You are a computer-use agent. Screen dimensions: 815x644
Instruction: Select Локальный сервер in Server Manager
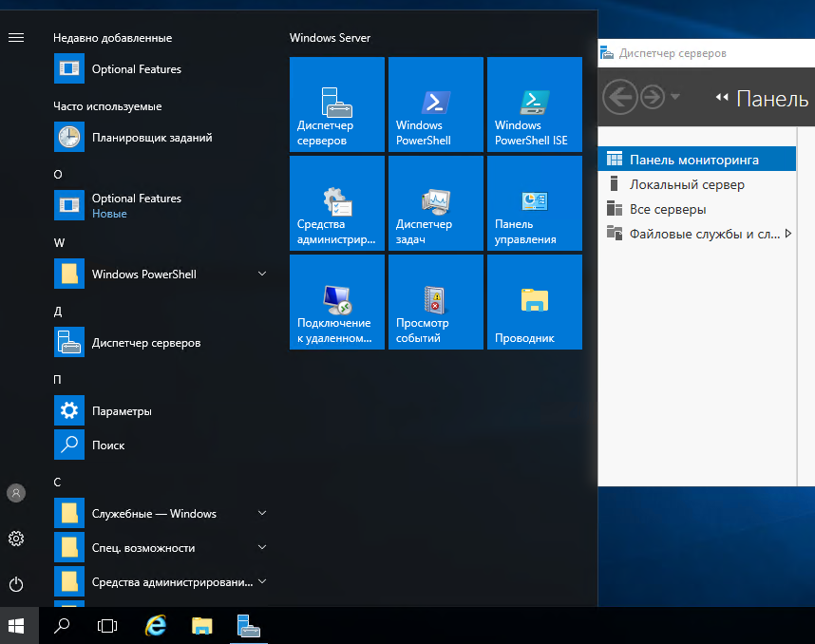click(696, 184)
